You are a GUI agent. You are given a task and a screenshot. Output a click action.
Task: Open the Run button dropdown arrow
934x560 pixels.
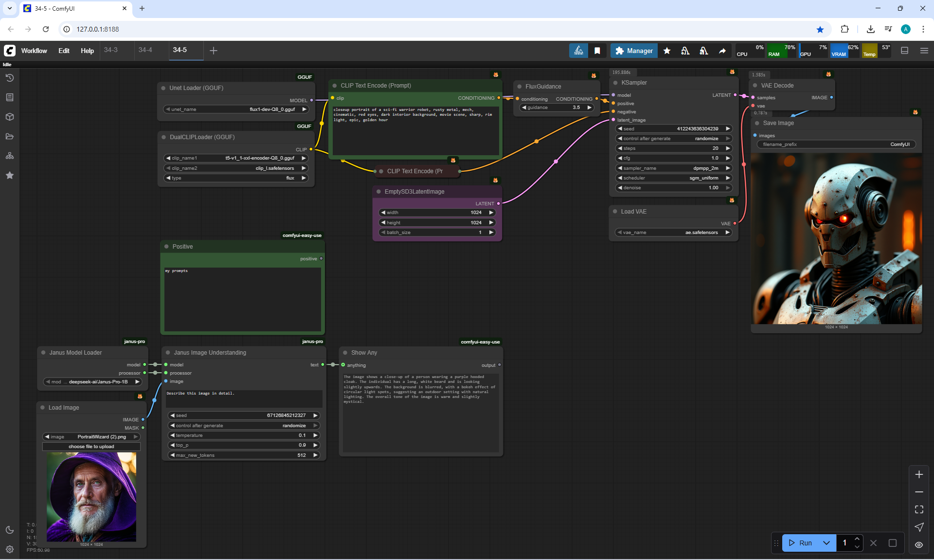826,543
